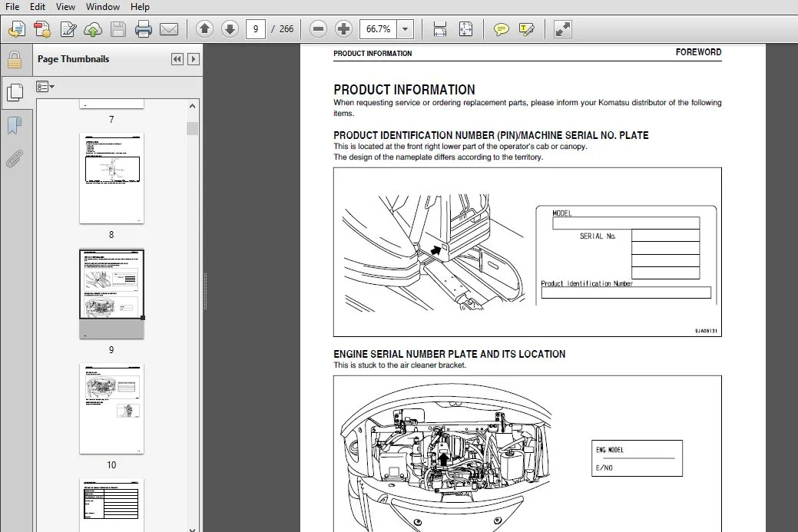Screen dimensions: 798x532
Task: Click the Fit width scrolling icon
Action: click(x=440, y=29)
